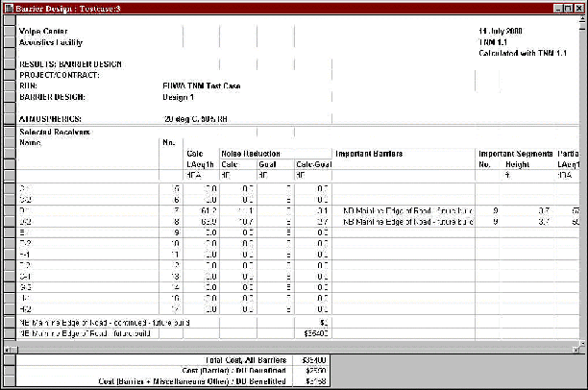Select row header beside Selected Receivers

(10, 132)
